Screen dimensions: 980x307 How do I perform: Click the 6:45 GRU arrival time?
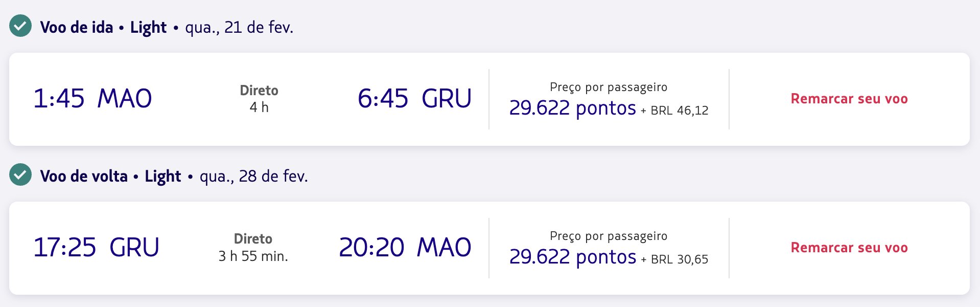coord(414,98)
